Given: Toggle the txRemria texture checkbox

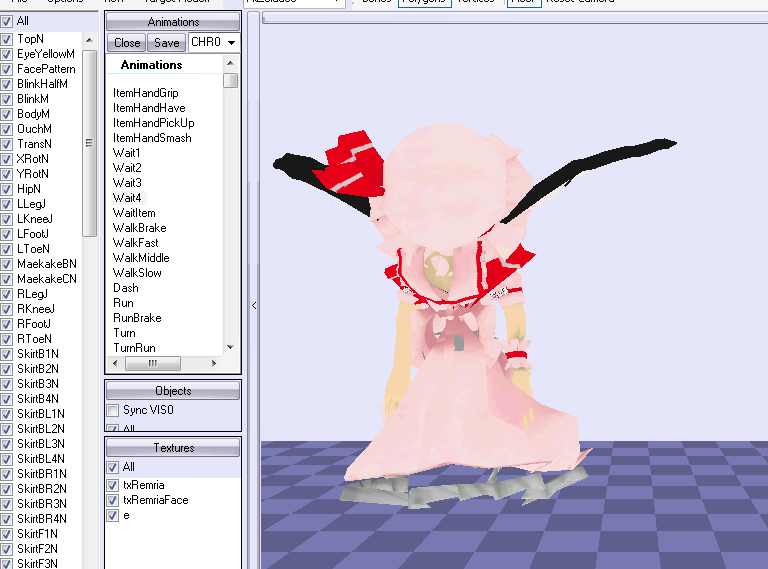Looking at the screenshot, I should click(113, 485).
